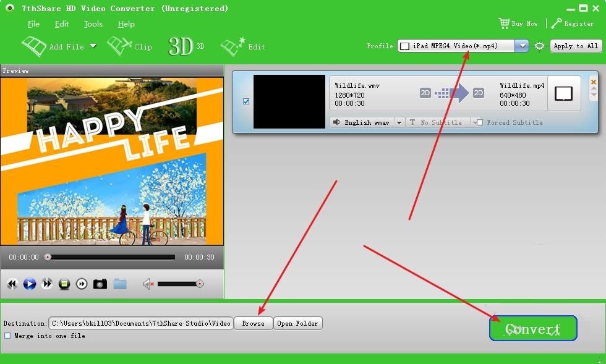Click the Register key link
The height and width of the screenshot is (364, 606).
[x=572, y=23]
